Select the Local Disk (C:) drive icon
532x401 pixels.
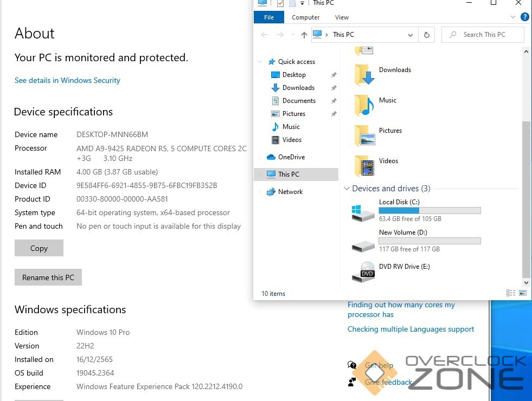[x=363, y=213]
